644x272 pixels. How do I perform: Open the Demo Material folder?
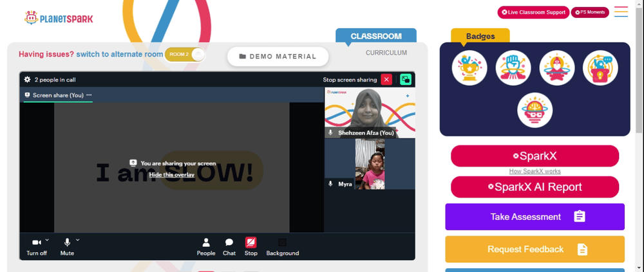tap(278, 57)
